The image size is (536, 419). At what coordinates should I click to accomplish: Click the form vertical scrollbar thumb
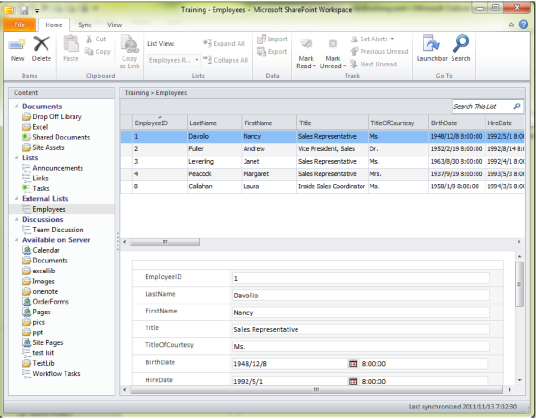pos(519,284)
